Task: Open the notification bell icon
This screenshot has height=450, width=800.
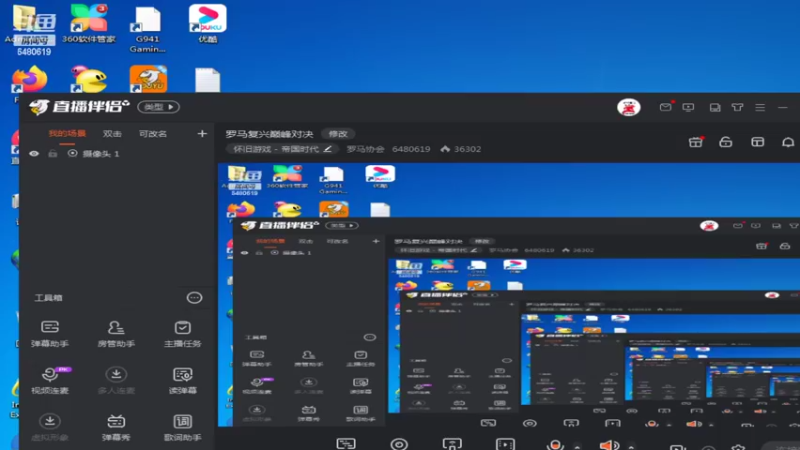Action: pyautogui.click(x=788, y=142)
